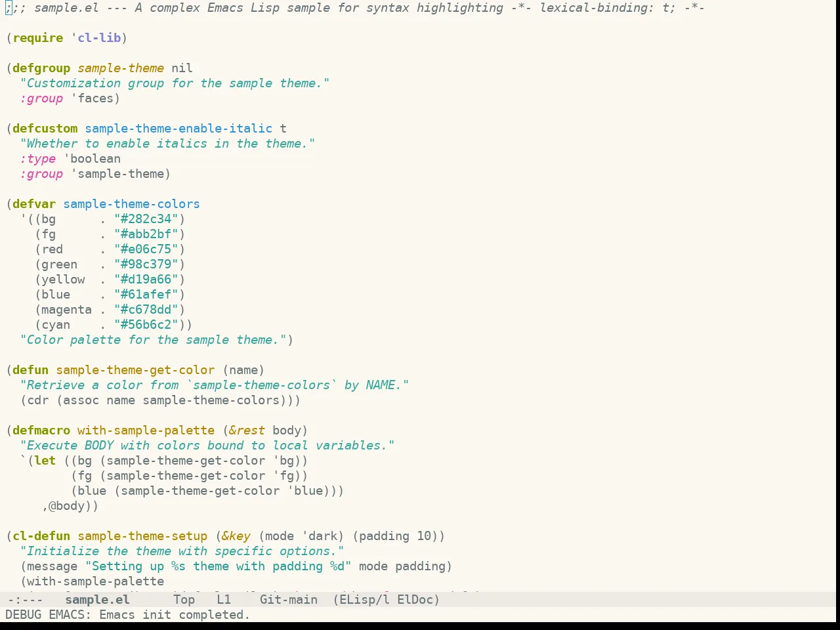Viewport: 840px width, 630px height.
Task: Click the '&key' parameter keyword
Action: (236, 536)
